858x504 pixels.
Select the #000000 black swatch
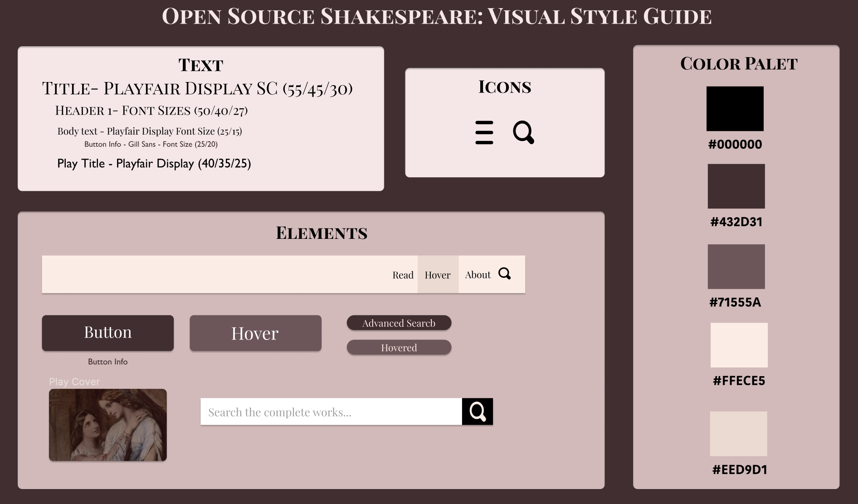point(735,109)
